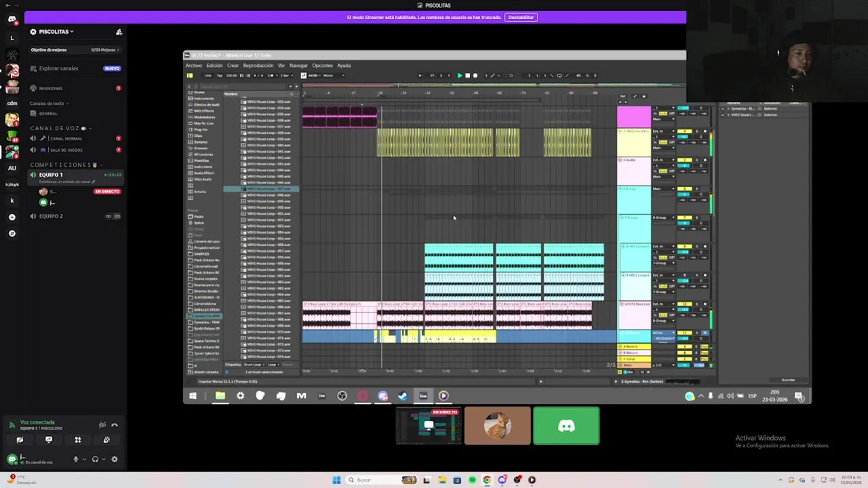The height and width of the screenshot is (488, 868).
Task: Open File Explorer from the Windows taskbar
Action: coord(442,480)
